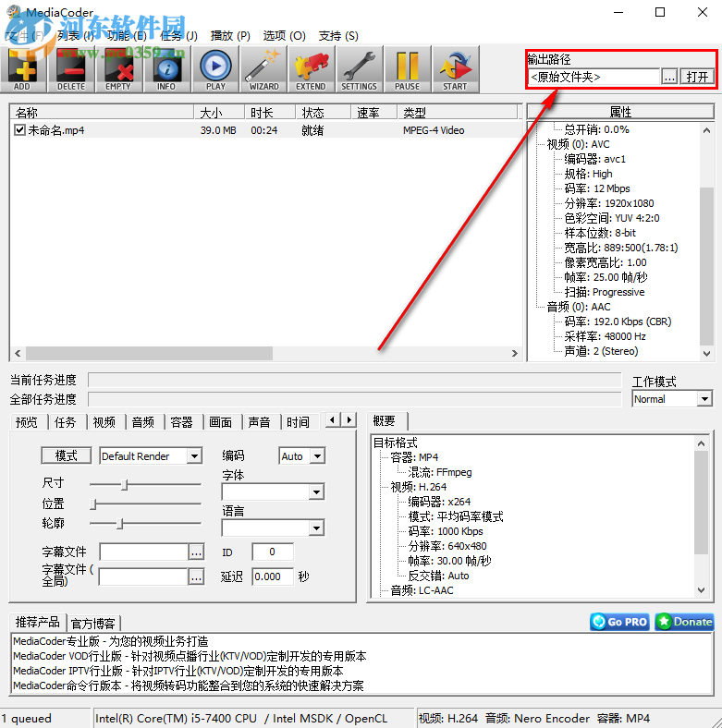Open the EXTEND puzzle icon

(311, 69)
